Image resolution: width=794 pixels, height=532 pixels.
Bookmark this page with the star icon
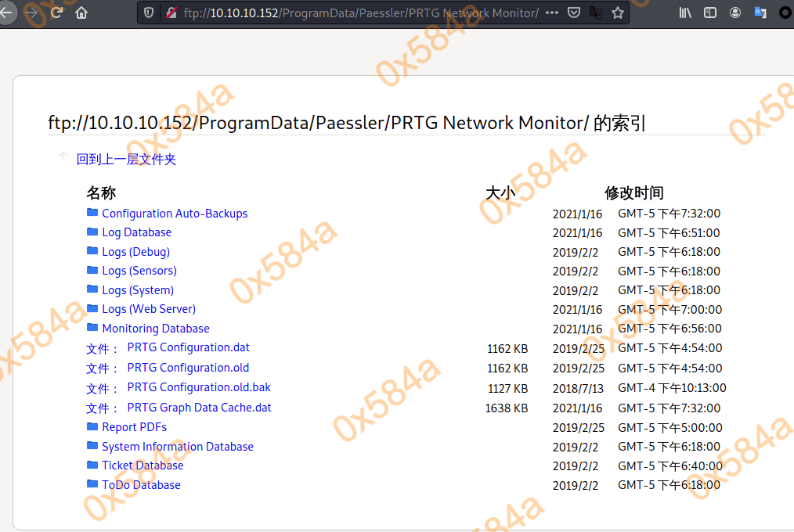pos(618,13)
